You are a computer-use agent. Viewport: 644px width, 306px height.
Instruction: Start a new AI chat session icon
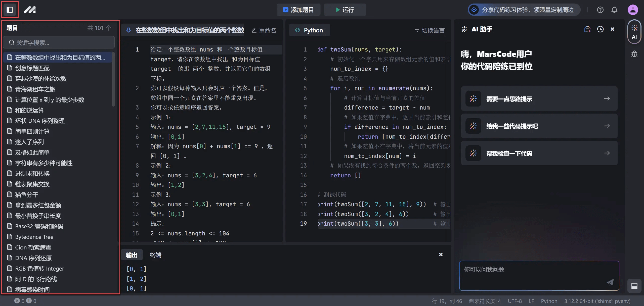[587, 29]
